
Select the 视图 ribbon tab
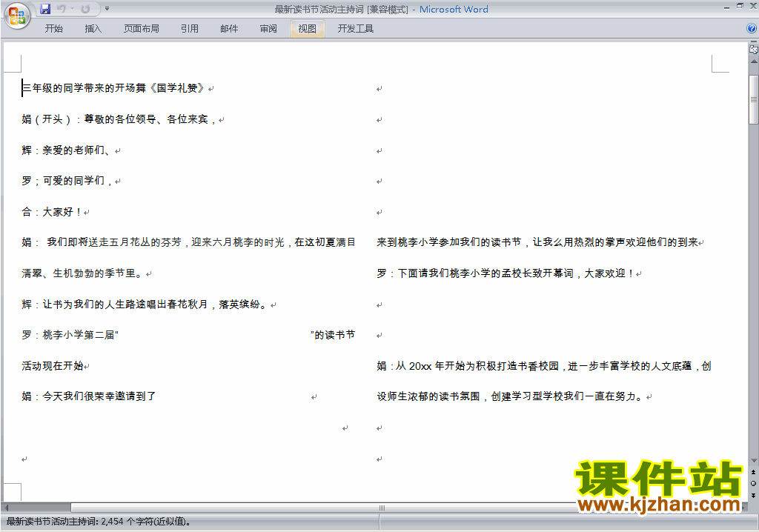click(x=308, y=29)
